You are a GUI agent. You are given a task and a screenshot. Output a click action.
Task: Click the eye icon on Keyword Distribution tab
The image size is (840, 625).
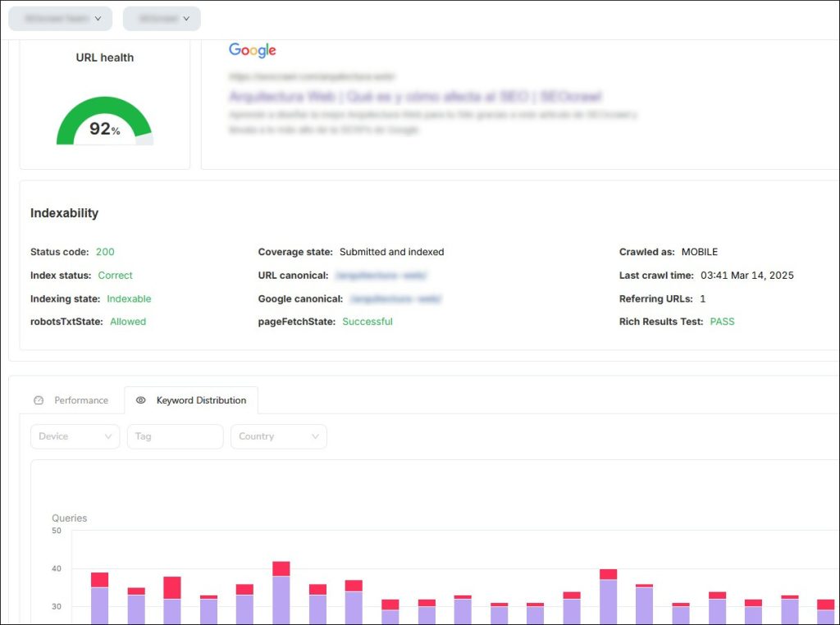[x=140, y=400]
